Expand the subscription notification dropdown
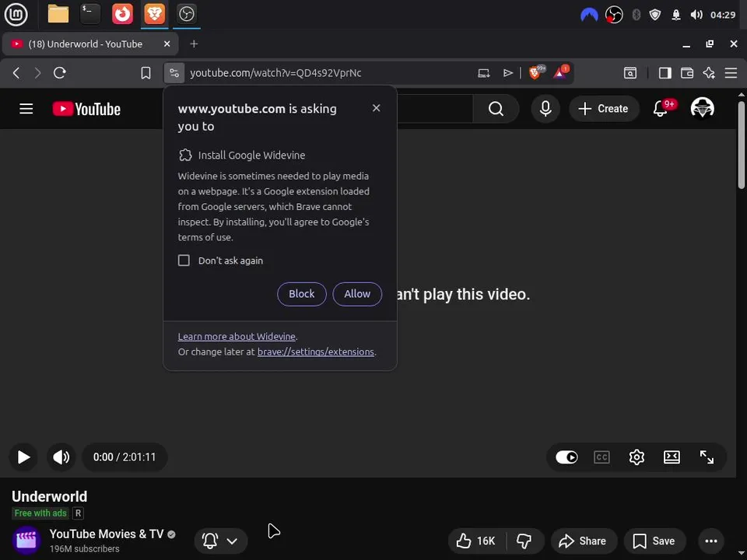747x560 pixels. click(220, 541)
